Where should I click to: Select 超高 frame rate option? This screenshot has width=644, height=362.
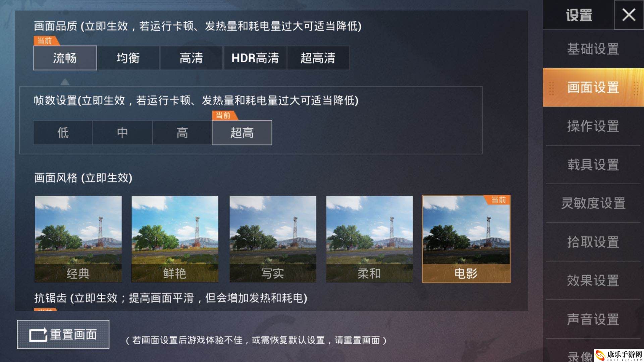(242, 133)
